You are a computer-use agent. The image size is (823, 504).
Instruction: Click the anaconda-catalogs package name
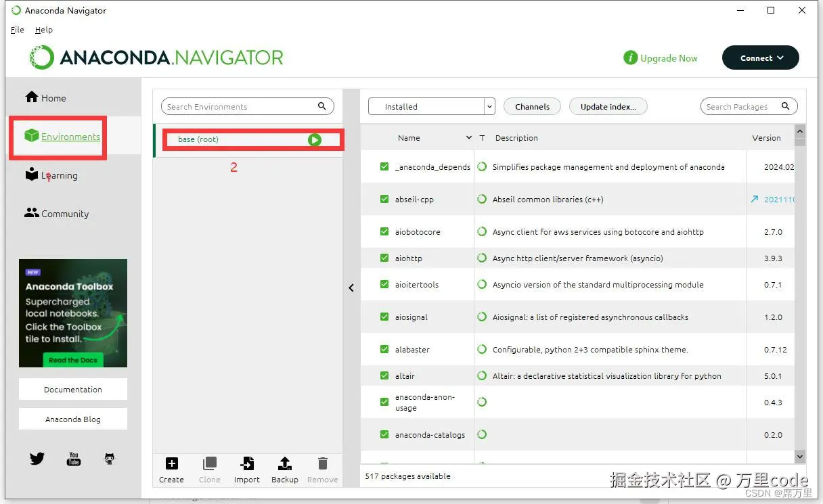tap(430, 434)
